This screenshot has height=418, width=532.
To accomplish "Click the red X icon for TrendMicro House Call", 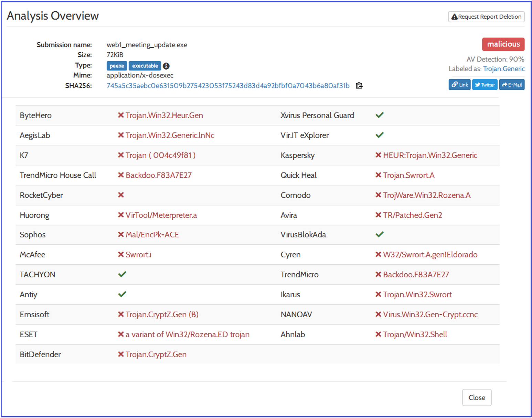I will click(121, 175).
